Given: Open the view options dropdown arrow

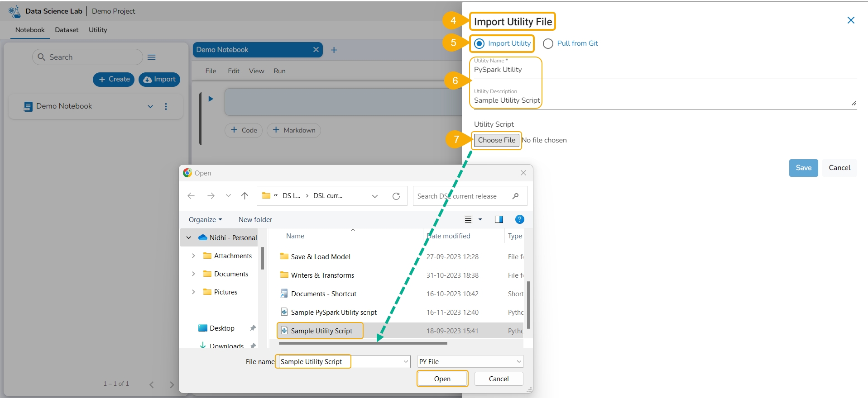Looking at the screenshot, I should pos(480,219).
